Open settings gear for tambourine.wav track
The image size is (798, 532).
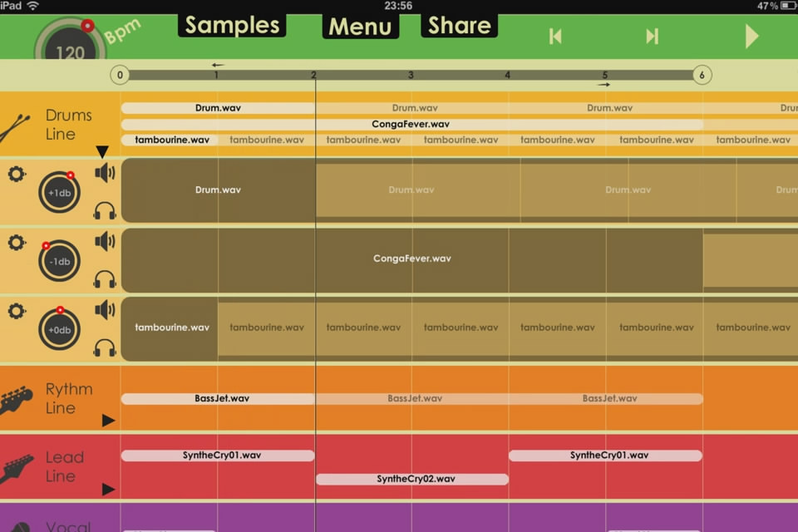pos(16,311)
